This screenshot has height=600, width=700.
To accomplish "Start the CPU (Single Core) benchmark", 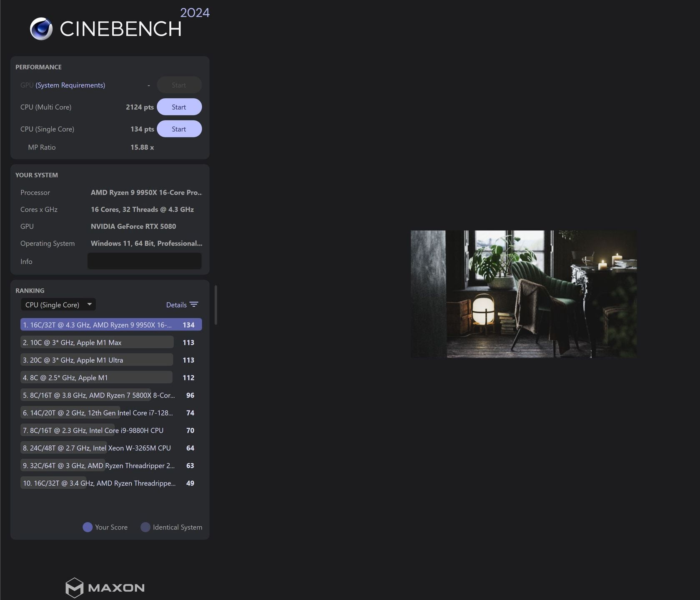I will coord(179,129).
